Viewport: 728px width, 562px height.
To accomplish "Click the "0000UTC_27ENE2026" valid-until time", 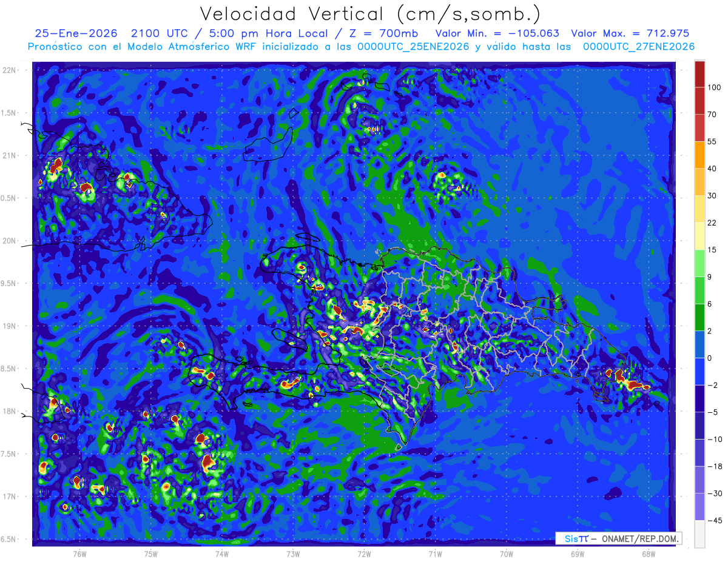I will click(x=638, y=47).
